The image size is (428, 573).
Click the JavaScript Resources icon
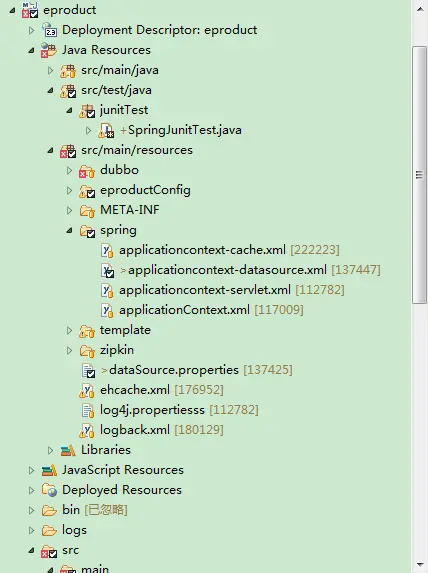49,470
